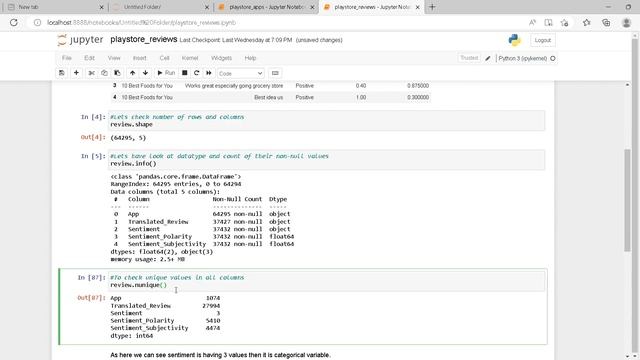
Task: Switch to the playstore_apps notebook tab
Action: click(266, 7)
